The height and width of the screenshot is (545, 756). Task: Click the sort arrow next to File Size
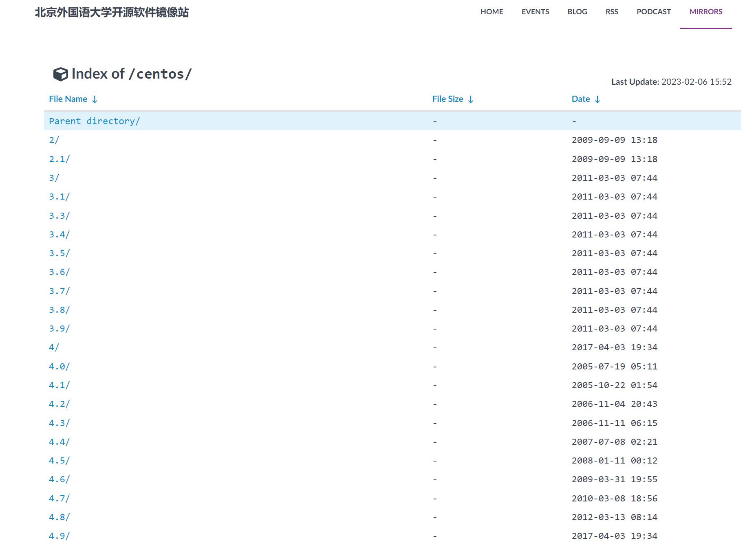[x=471, y=99]
